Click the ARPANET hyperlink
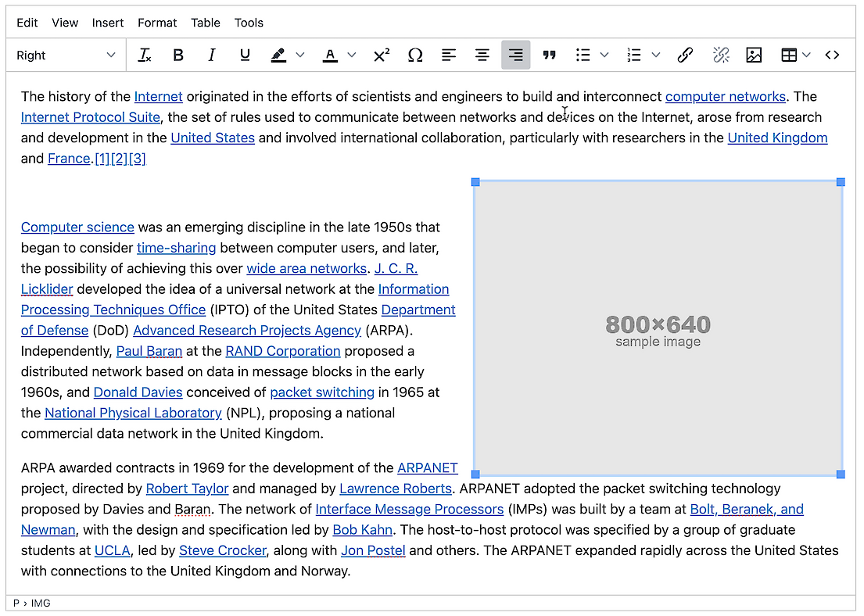864x616 pixels. (427, 468)
